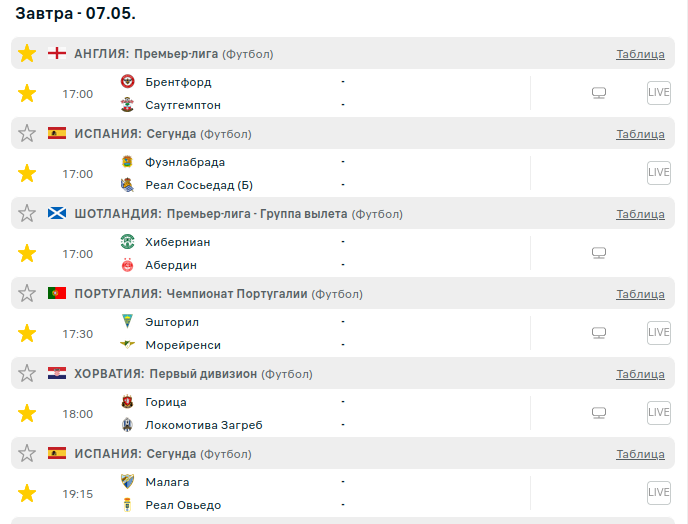
Task: Open the ШОТЛАНДИЯ: Премьер-лига league header
Action: click(211, 214)
